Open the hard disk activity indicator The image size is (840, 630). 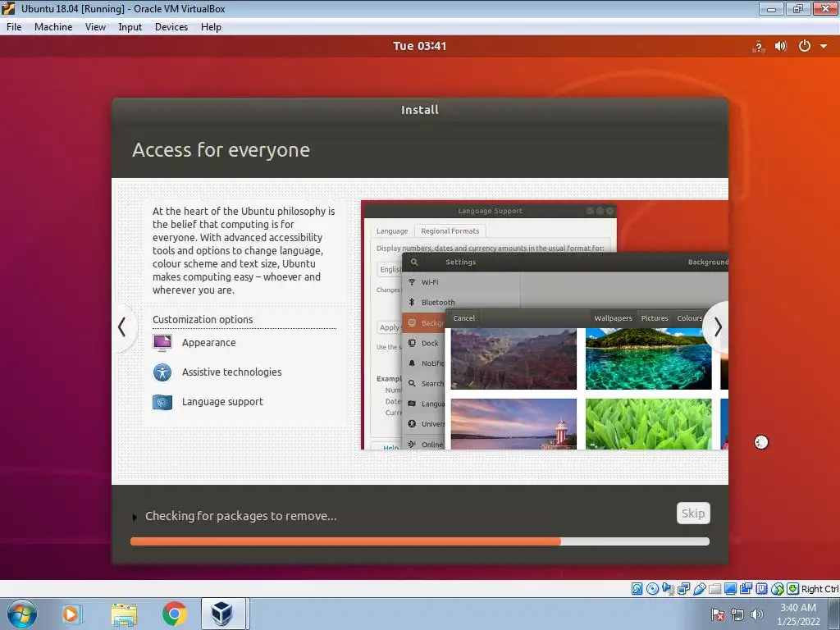pyautogui.click(x=637, y=589)
